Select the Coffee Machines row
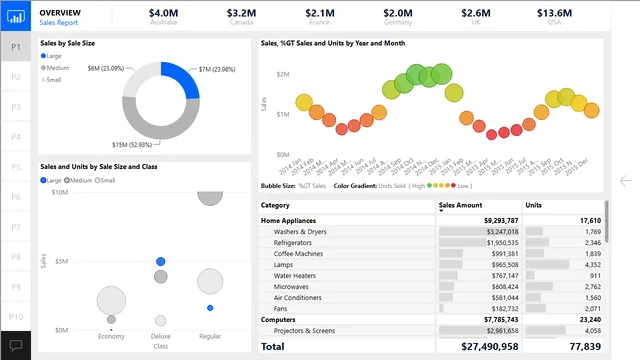This screenshot has width=640, height=360. [431, 253]
